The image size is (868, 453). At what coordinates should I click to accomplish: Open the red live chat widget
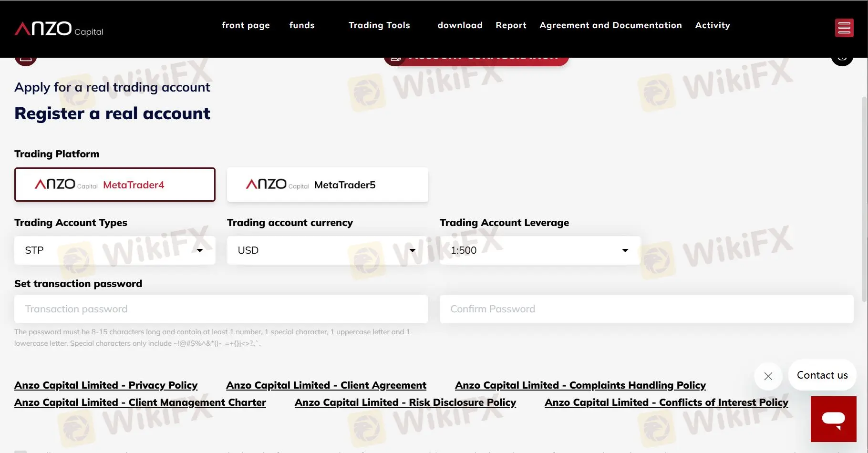click(x=833, y=419)
